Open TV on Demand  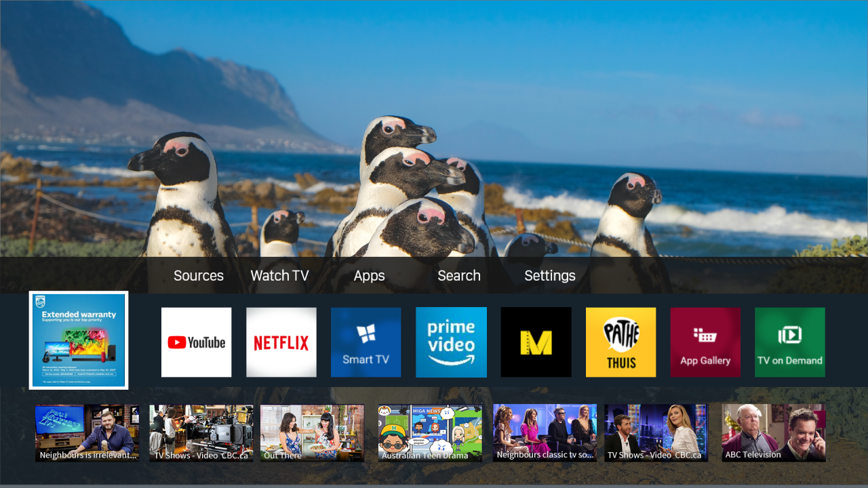tap(789, 342)
